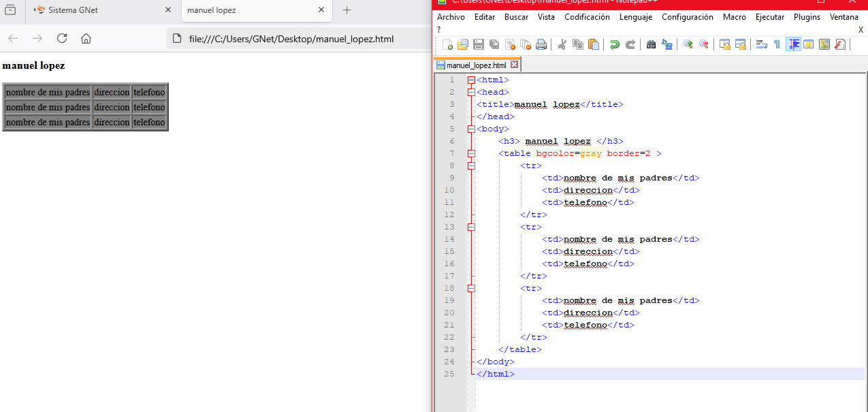Click the User defined language icon
This screenshot has width=868, height=412.
click(809, 44)
